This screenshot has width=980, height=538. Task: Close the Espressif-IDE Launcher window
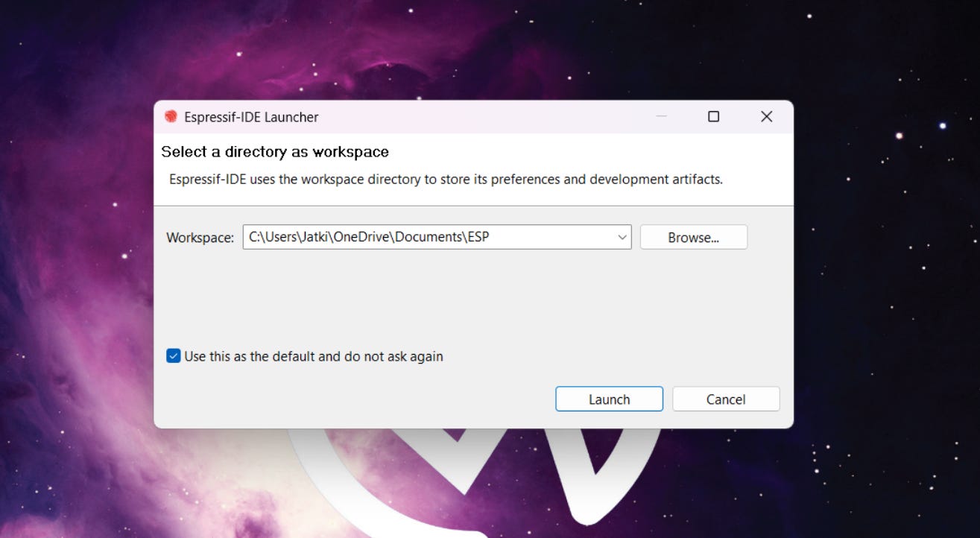click(x=766, y=117)
